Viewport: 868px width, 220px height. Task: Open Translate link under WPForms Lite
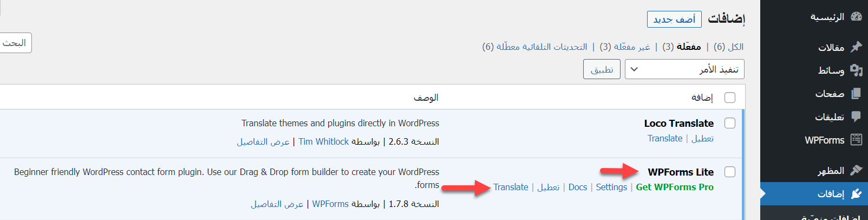511,187
